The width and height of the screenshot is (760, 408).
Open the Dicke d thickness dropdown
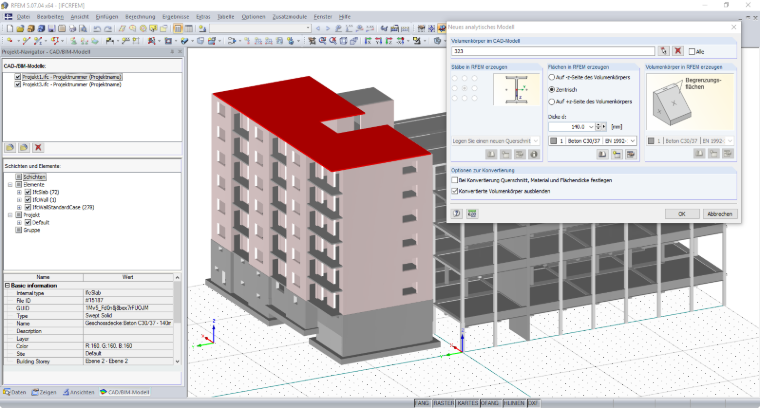[x=591, y=126]
